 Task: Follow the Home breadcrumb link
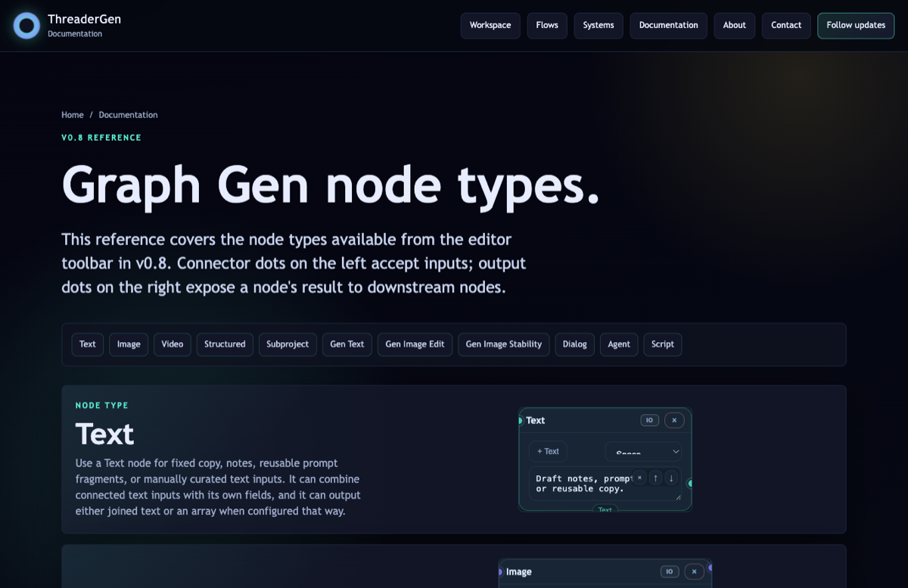(x=73, y=115)
